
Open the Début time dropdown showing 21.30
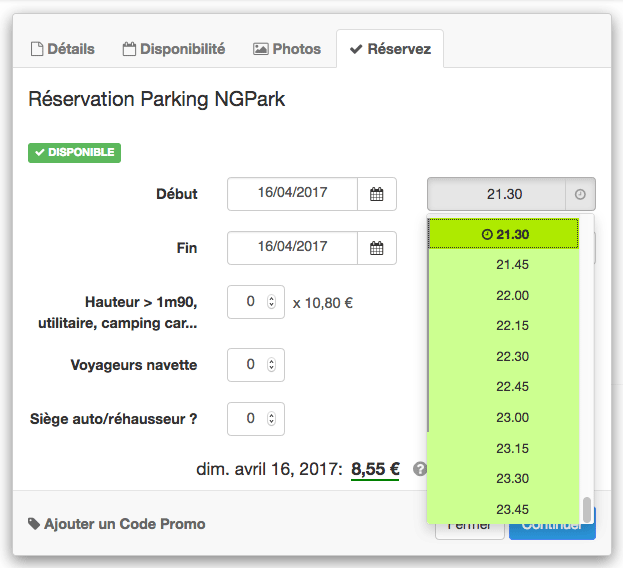tap(511, 194)
